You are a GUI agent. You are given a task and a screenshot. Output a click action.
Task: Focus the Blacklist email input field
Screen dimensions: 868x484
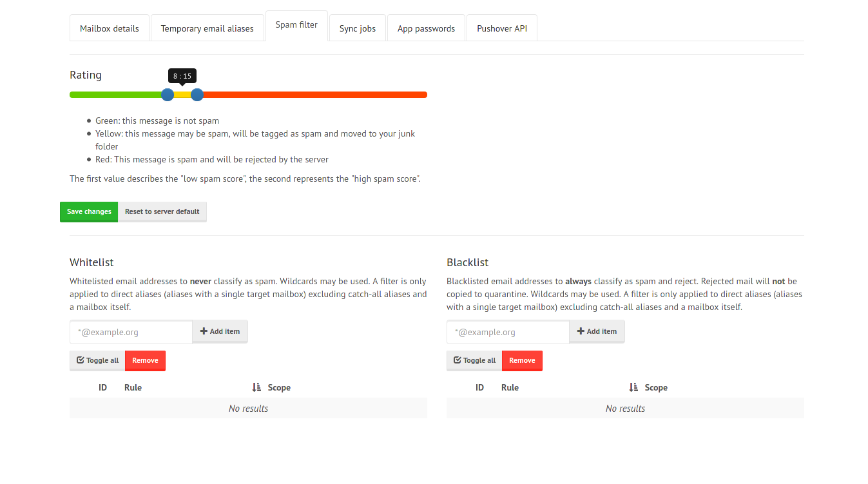pyautogui.click(x=508, y=332)
